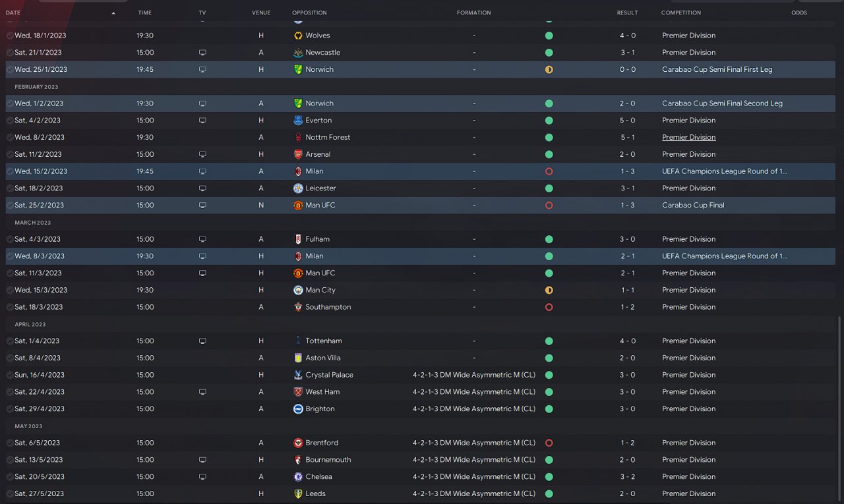Click the Brighton club badge
The height and width of the screenshot is (504, 844).
(x=298, y=409)
